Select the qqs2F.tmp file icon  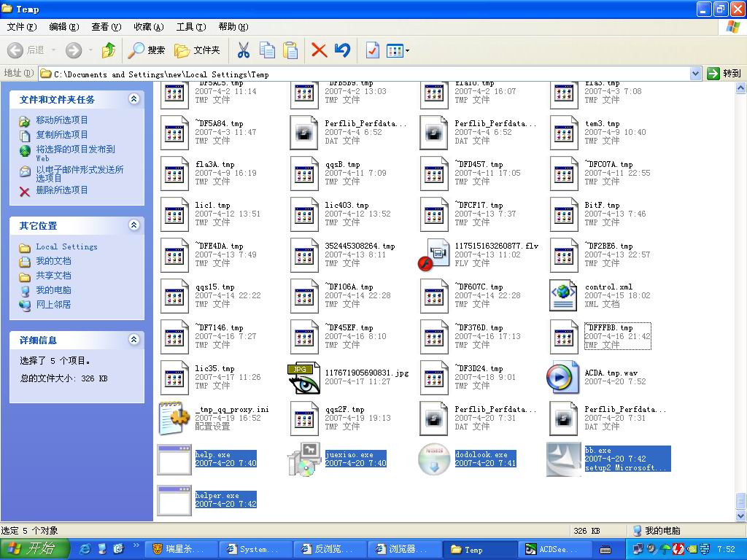tap(304, 419)
